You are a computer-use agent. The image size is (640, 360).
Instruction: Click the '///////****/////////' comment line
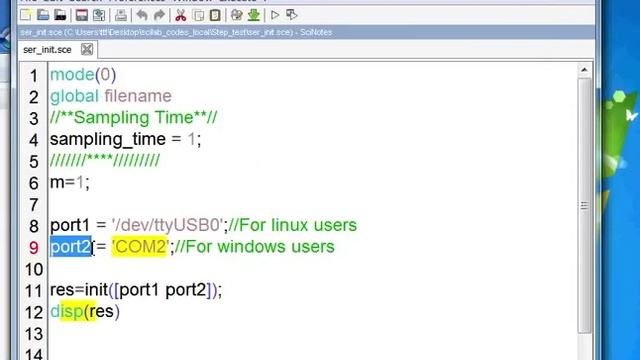pos(105,161)
